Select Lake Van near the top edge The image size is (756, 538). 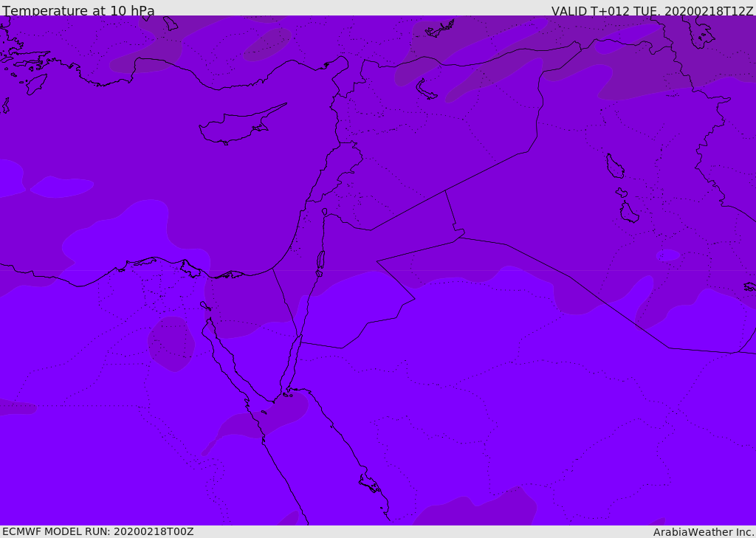(440, 29)
